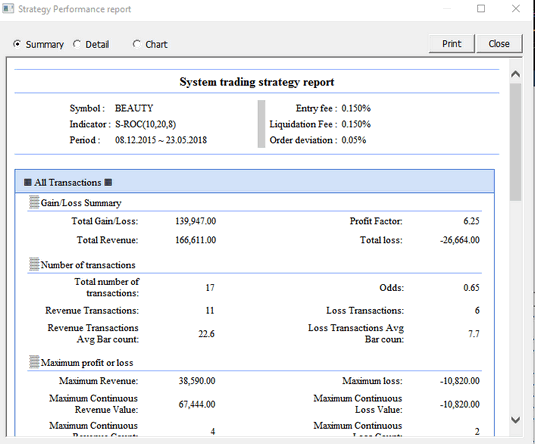Screen dimensions: 535x444
Task: Click the Maximum Continuous Loss Value label
Action: tap(358, 404)
